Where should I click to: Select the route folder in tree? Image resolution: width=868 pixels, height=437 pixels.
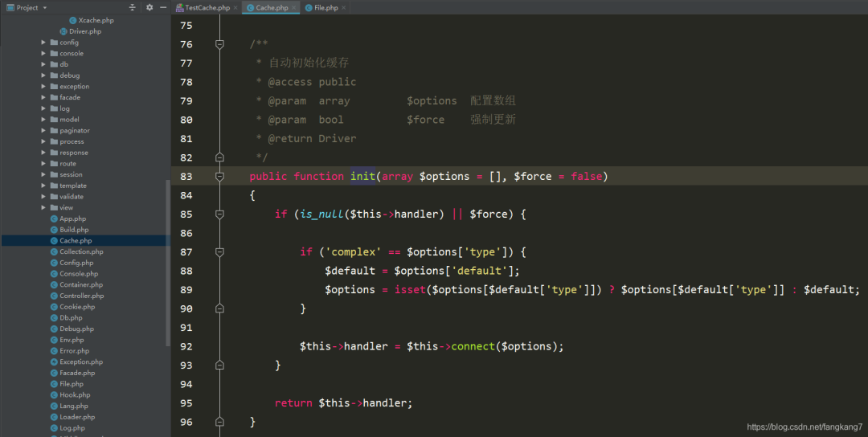[68, 164]
